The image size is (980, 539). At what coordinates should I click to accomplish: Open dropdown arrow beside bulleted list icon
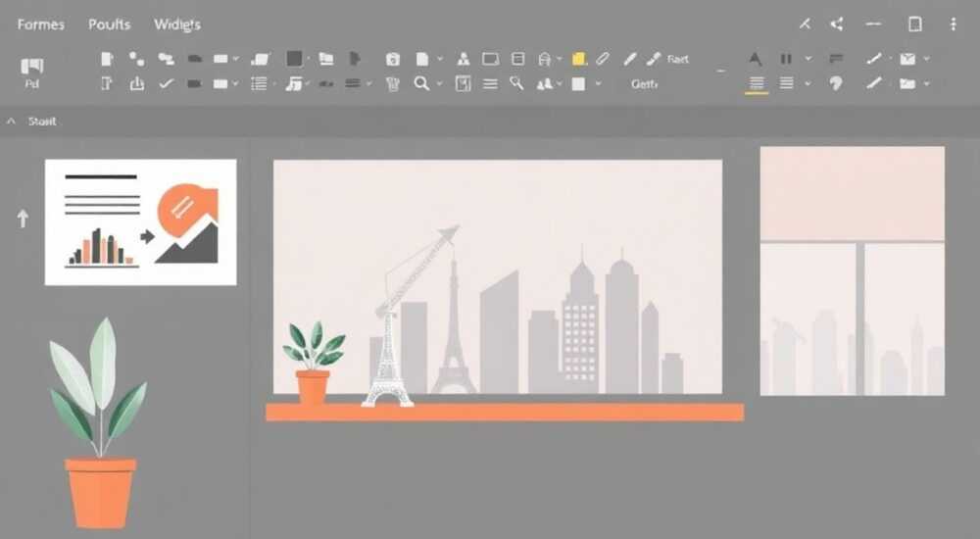pyautogui.click(x=273, y=83)
